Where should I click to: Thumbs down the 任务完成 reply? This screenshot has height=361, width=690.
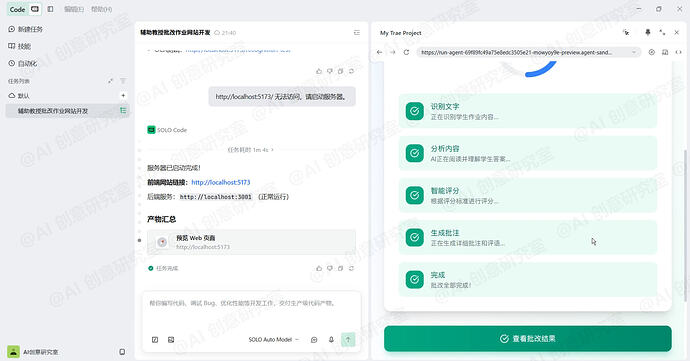pos(330,268)
